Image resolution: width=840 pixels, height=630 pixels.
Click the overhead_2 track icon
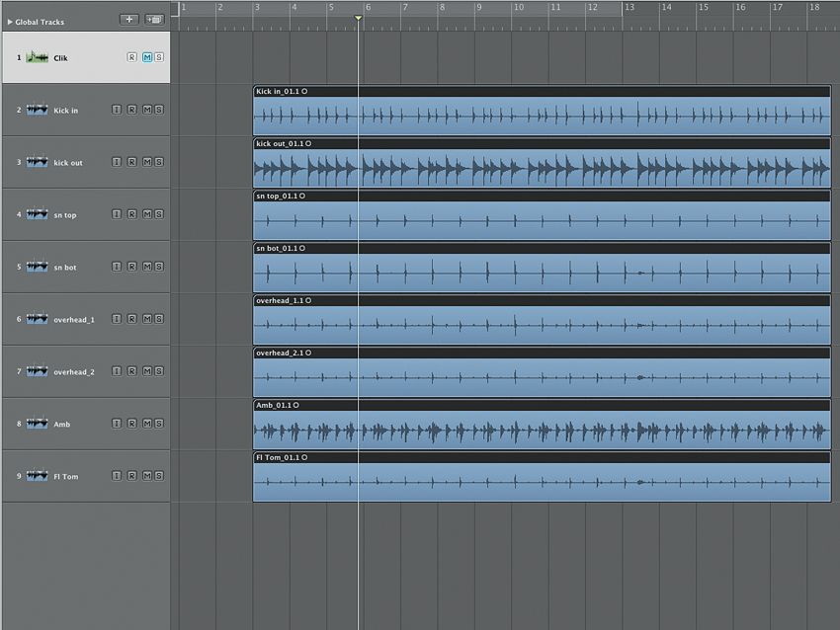click(37, 371)
